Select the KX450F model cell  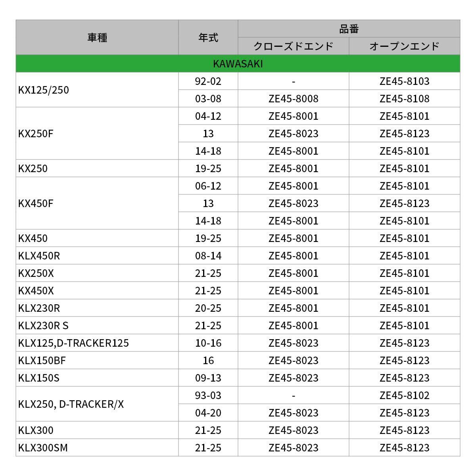[36, 203]
